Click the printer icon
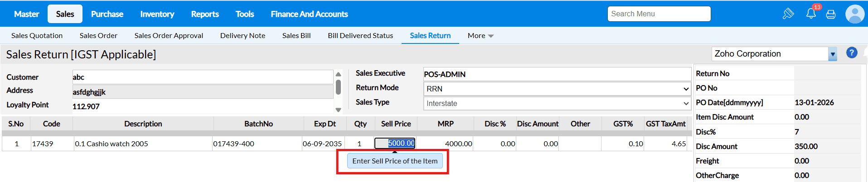The height and width of the screenshot is (182, 868). coord(831,14)
